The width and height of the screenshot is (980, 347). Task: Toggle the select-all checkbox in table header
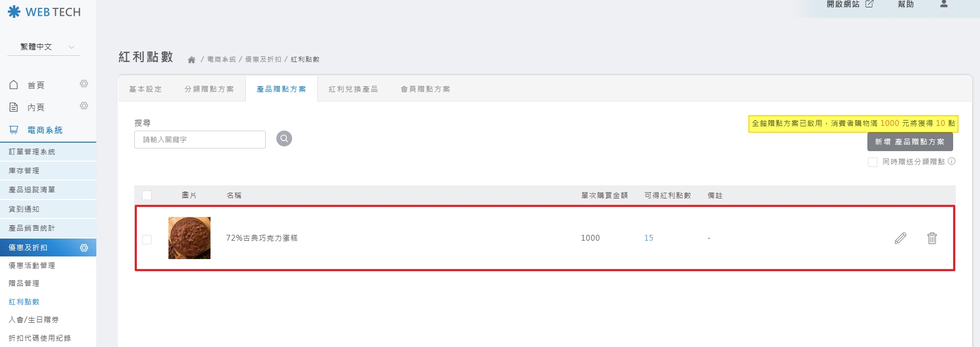(x=147, y=195)
